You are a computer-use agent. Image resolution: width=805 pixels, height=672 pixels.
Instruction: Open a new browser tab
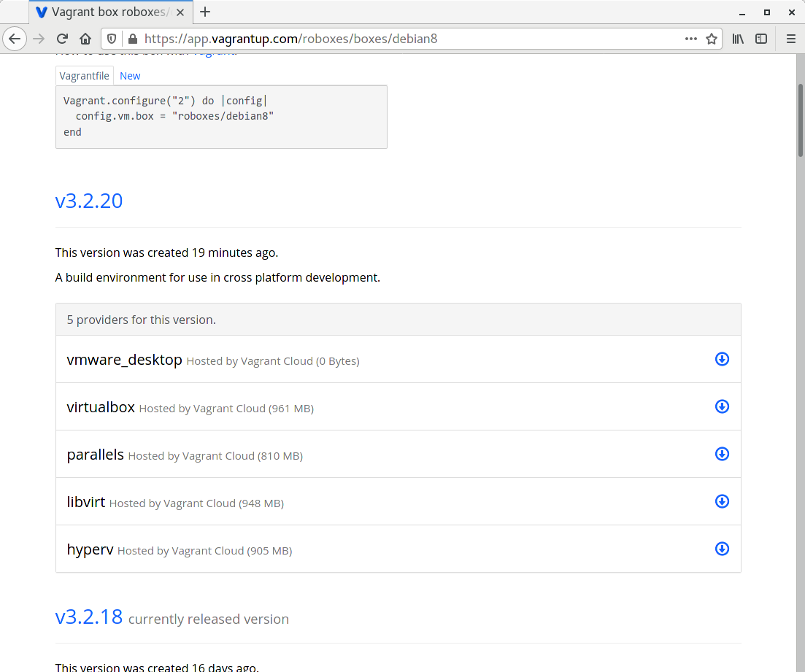coord(205,12)
